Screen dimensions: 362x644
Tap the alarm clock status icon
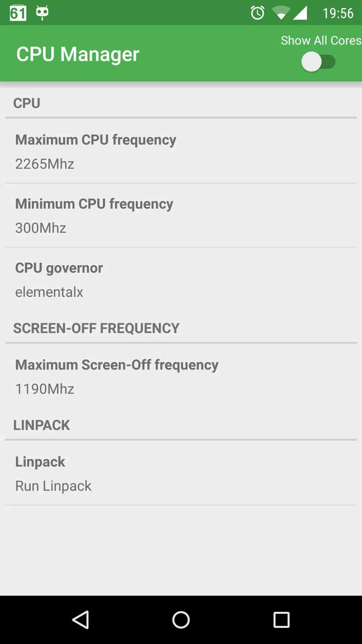[x=257, y=13]
